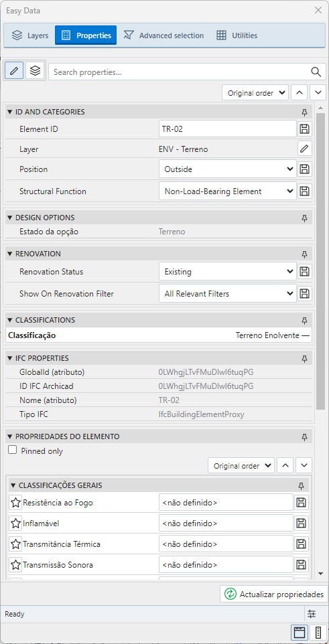Pin the ID AND CATEGORIES section
329x644 pixels.
[x=304, y=112]
